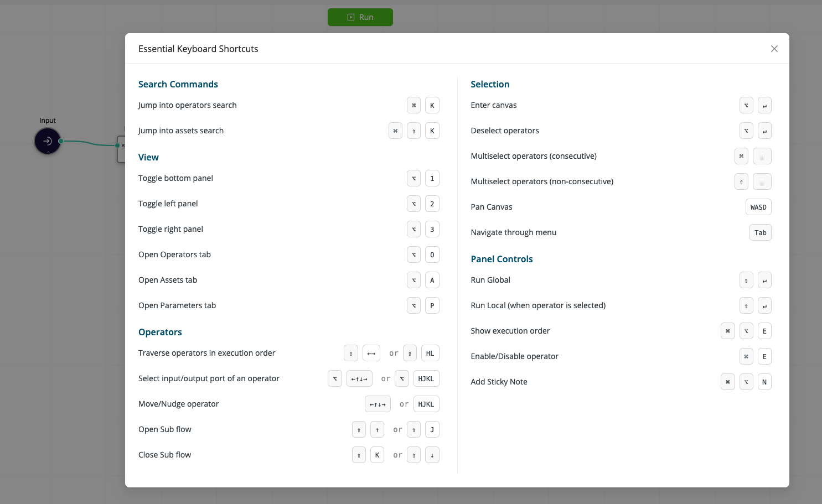The height and width of the screenshot is (504, 822).
Task: Click the mouse icon for non-consecutive multiselect
Action: coord(762,181)
